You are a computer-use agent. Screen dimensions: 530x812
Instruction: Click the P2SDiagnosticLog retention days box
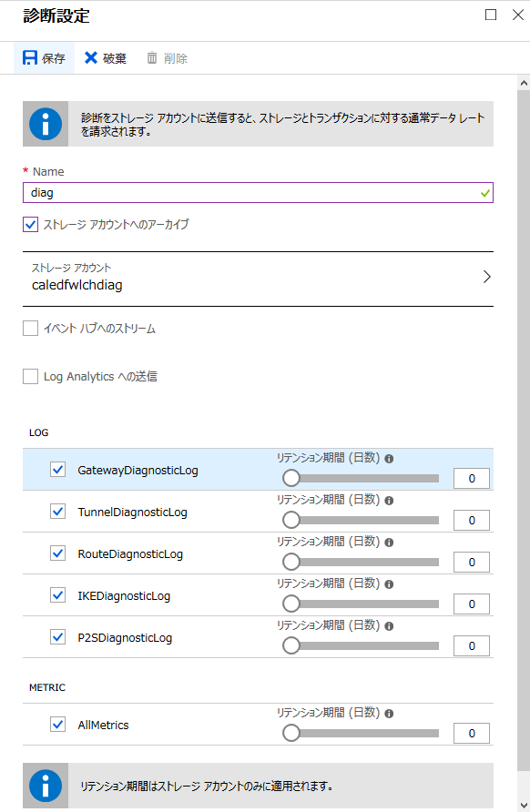pyautogui.click(x=472, y=645)
